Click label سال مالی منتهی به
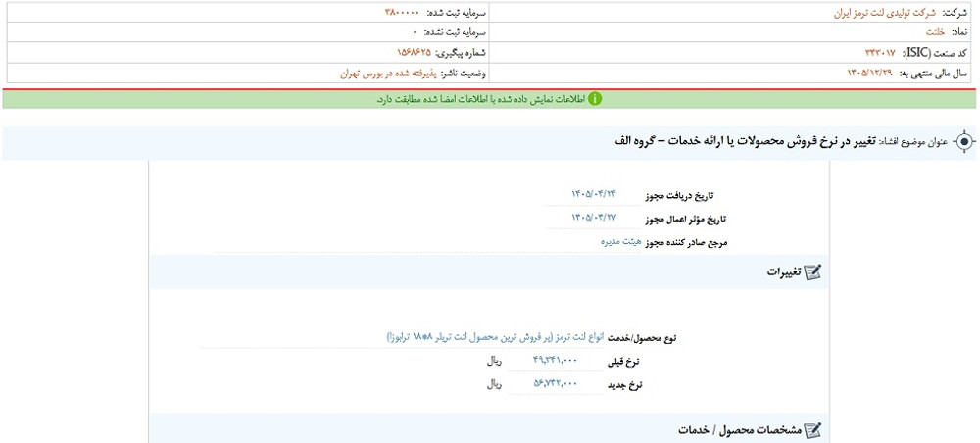 coord(933,74)
